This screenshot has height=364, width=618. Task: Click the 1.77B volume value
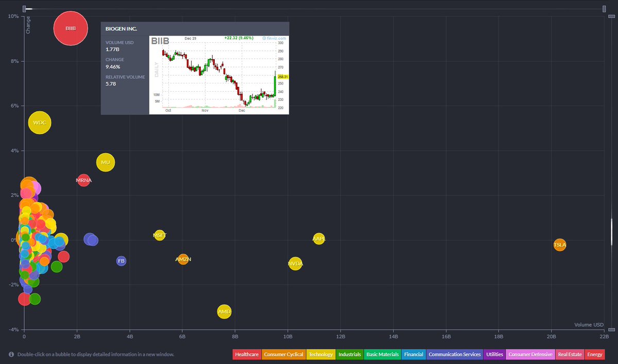(x=112, y=49)
